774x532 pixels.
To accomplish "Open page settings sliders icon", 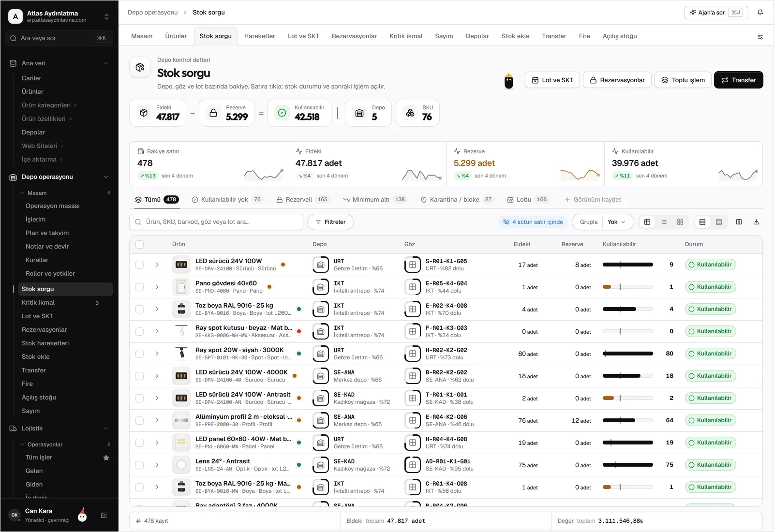I will tap(760, 37).
